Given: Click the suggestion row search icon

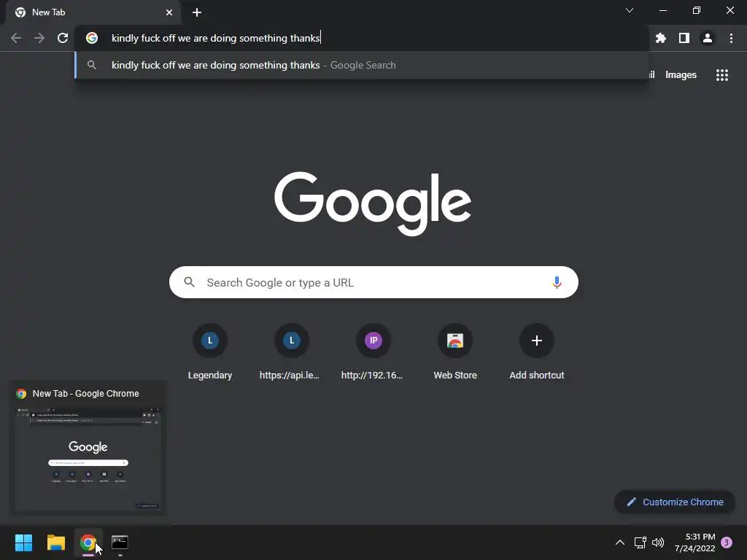Looking at the screenshot, I should 92,65.
